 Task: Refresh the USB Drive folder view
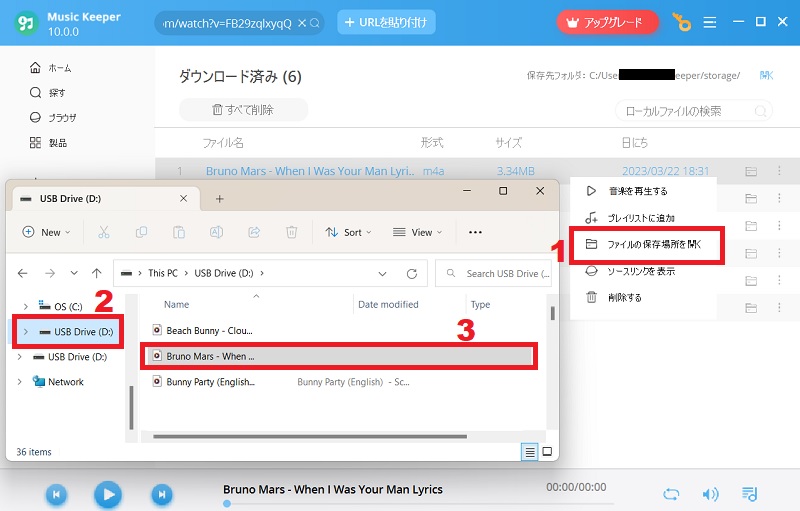click(x=411, y=273)
